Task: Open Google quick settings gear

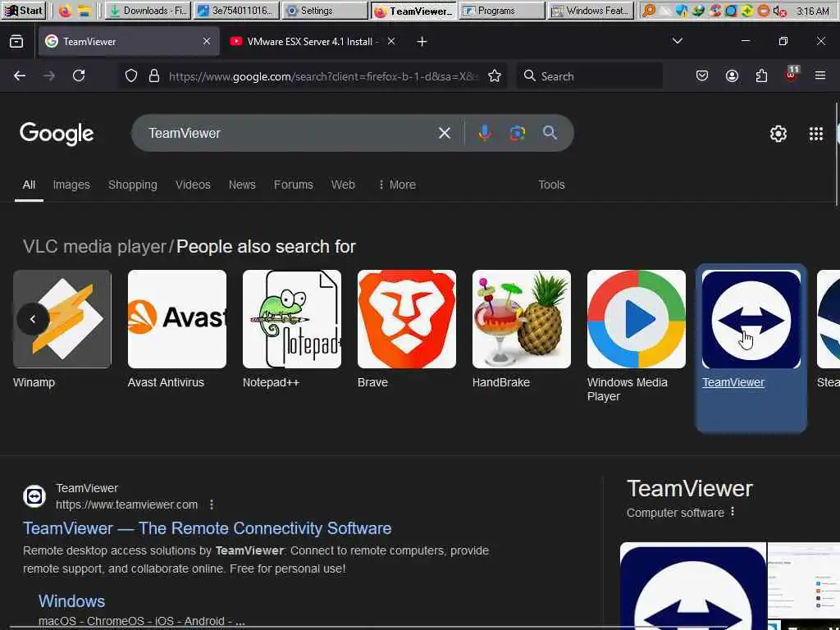Action: [x=778, y=134]
